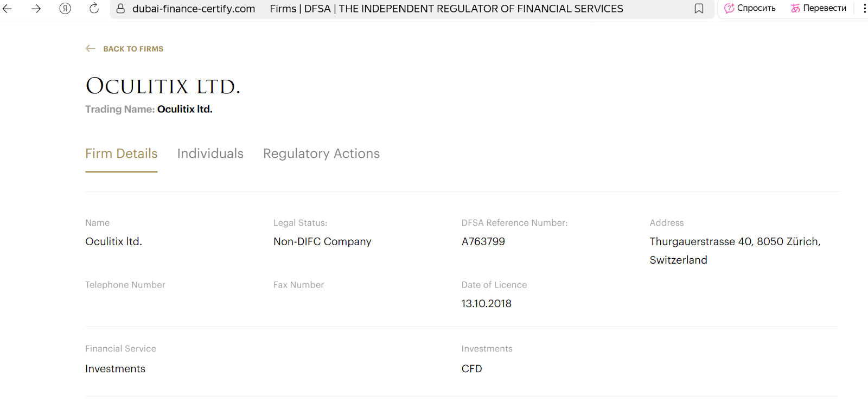
Task: Click the Financial Service label
Action: click(120, 349)
